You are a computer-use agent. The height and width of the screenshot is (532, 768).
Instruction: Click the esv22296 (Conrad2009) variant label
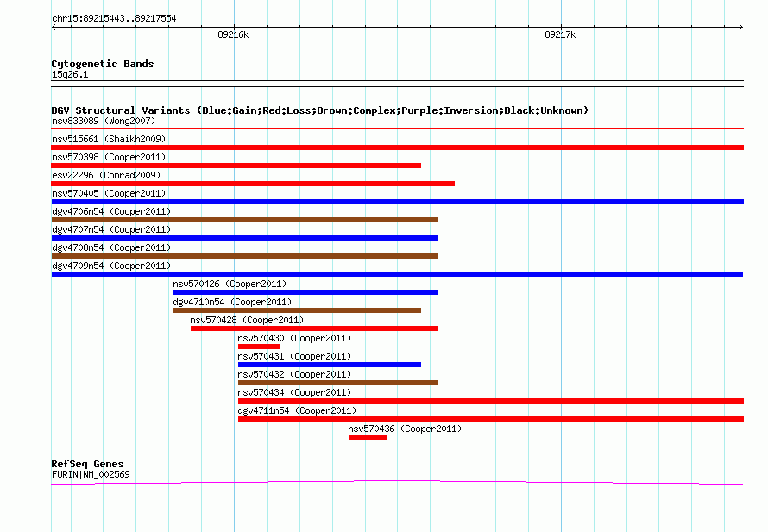(x=106, y=175)
